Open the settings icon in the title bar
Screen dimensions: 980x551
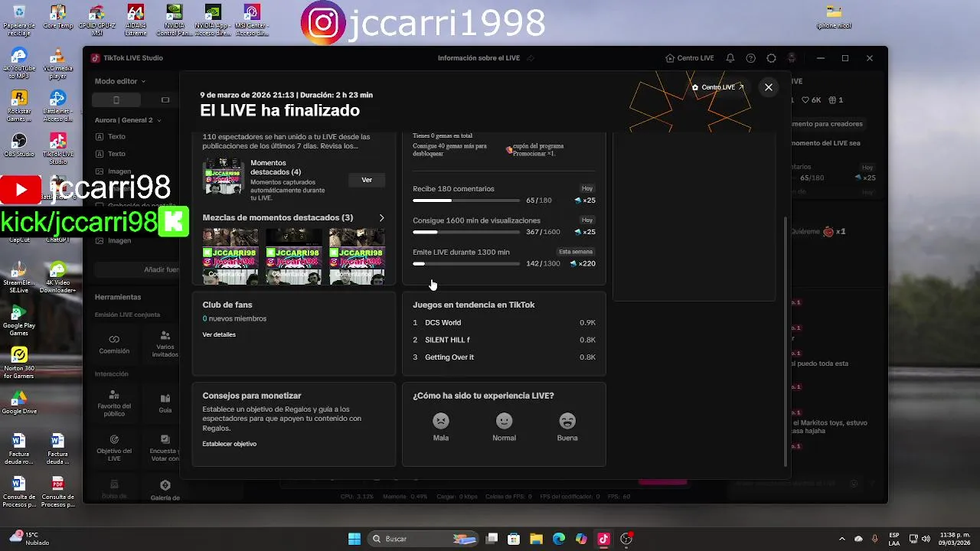pos(771,58)
